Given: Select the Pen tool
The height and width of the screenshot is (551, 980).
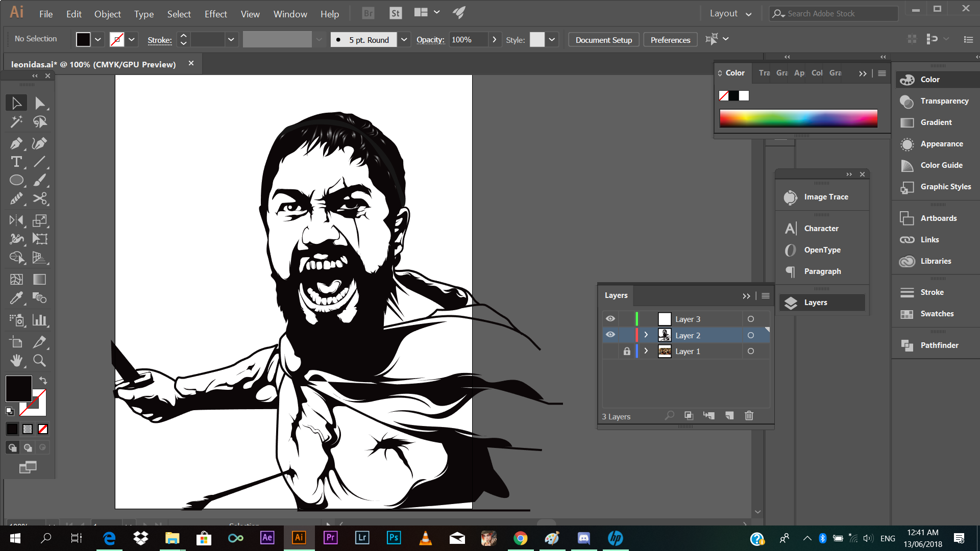Looking at the screenshot, I should coord(16,143).
